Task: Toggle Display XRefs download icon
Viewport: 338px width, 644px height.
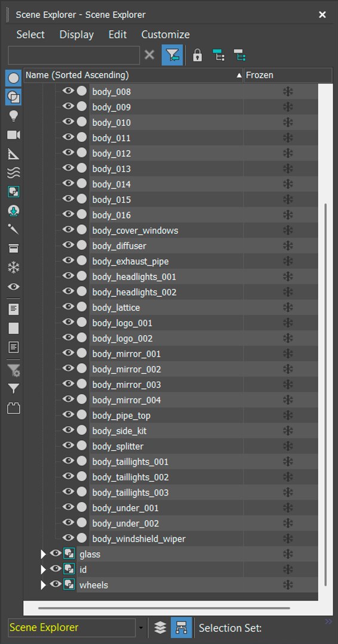Action: [x=14, y=211]
